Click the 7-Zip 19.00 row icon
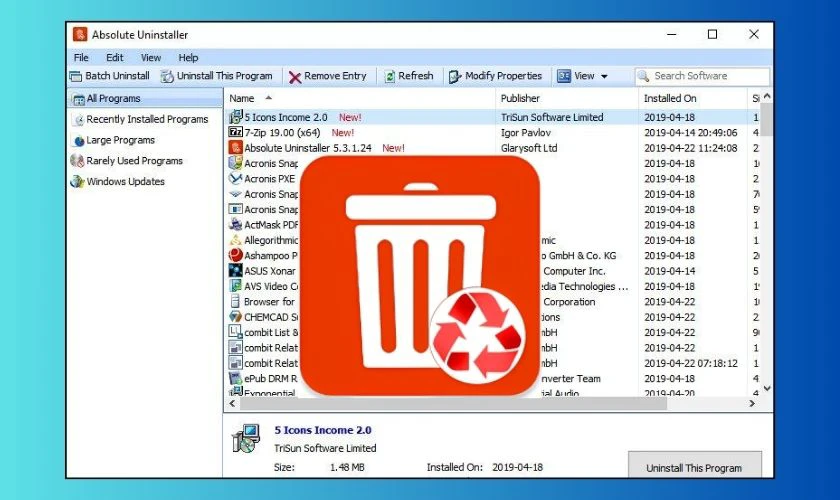The image size is (840, 500). click(x=235, y=132)
